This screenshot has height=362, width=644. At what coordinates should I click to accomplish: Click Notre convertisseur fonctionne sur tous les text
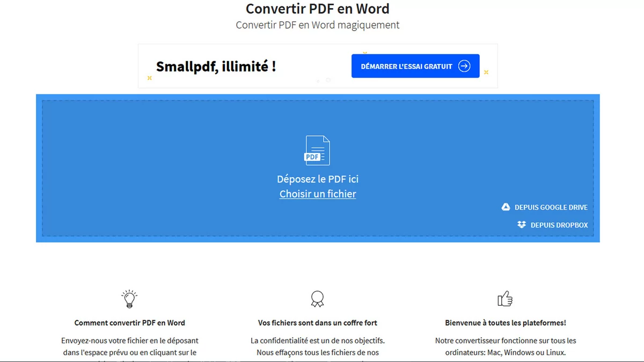point(506,341)
